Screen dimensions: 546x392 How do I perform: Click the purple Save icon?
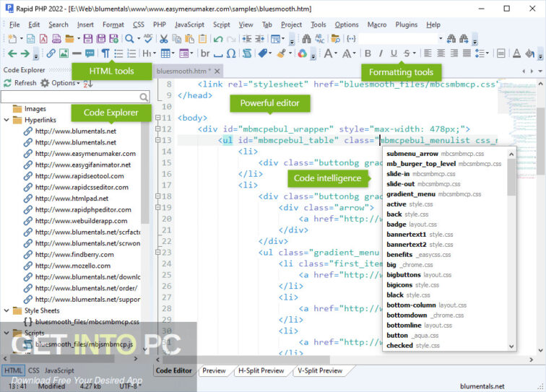[88, 39]
